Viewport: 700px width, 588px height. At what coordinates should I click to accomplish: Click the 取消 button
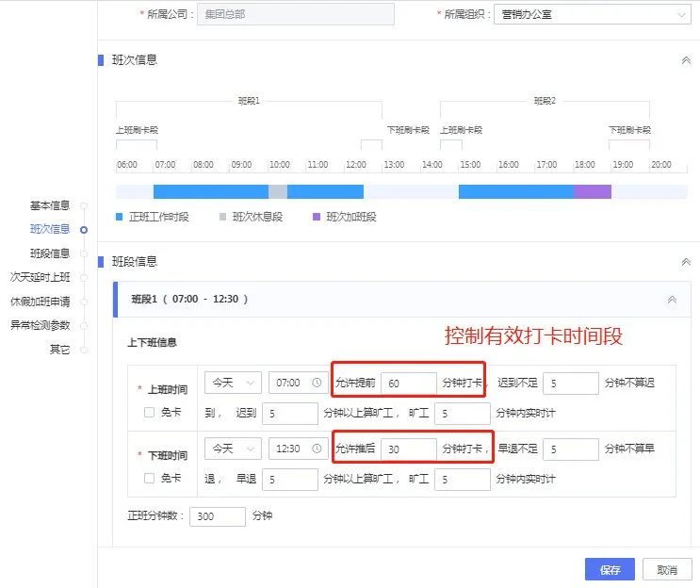(x=667, y=570)
